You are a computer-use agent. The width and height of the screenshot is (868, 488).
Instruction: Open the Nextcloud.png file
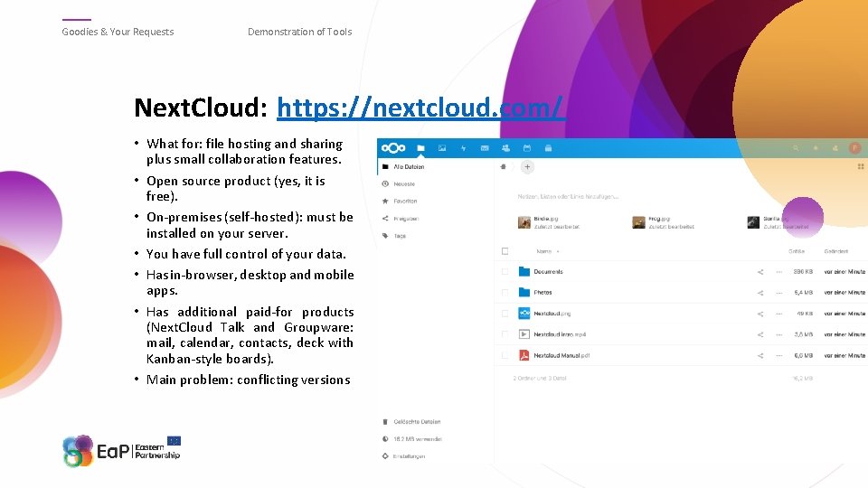[x=552, y=314]
